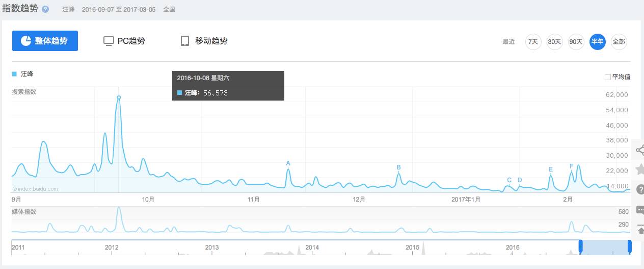Open the feedback chat bubble icon
644x269 pixels.
640,209
